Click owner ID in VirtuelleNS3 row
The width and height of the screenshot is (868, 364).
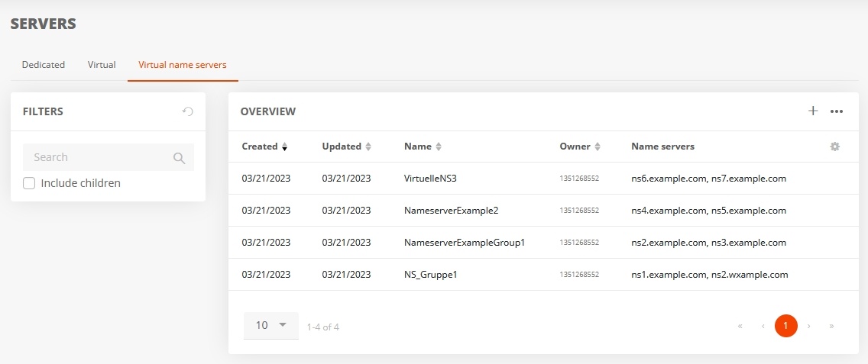tap(579, 179)
